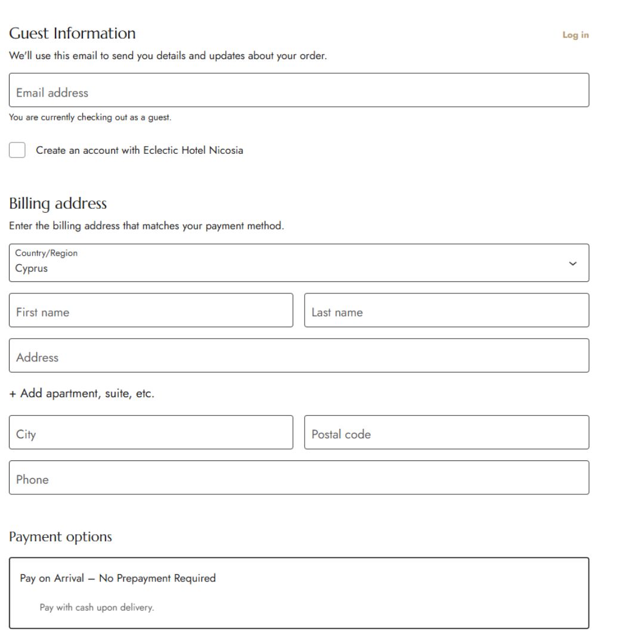Click "Pay with cash upon delivery" description
The height and width of the screenshot is (644, 644).
pyautogui.click(x=97, y=608)
